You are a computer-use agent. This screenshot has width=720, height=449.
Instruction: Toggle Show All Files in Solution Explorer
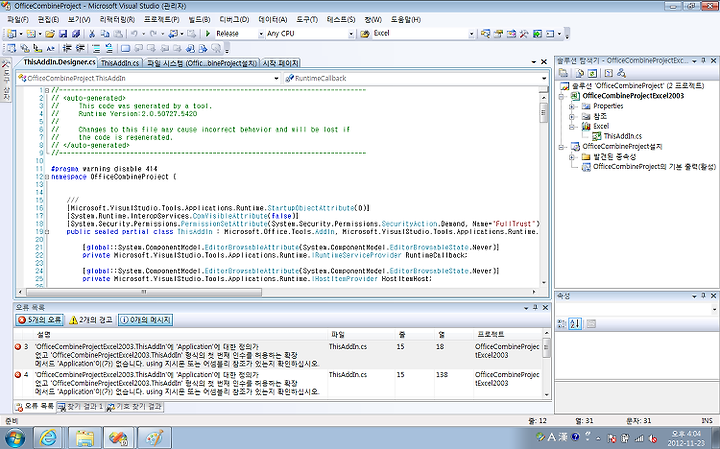coord(579,73)
